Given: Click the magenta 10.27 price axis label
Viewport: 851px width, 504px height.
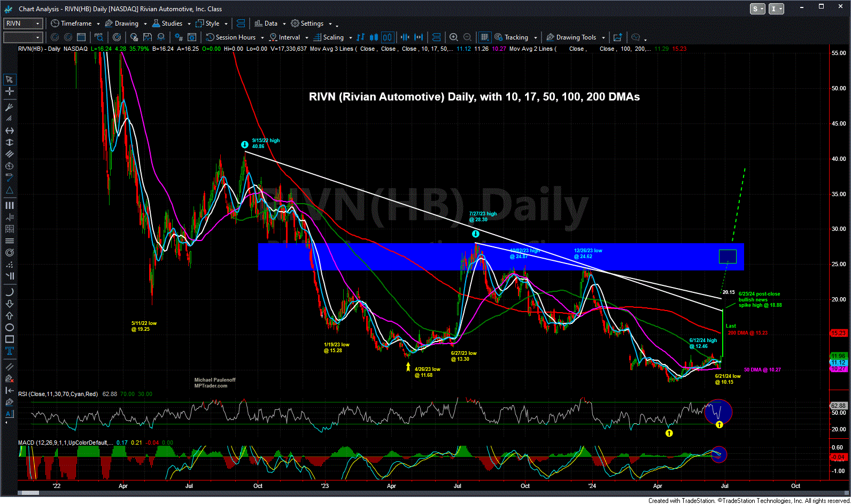Looking at the screenshot, I should tap(838, 369).
